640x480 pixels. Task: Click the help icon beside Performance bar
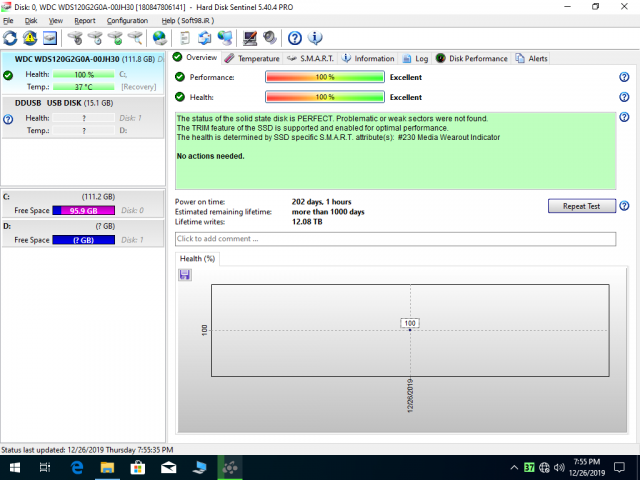tap(624, 77)
